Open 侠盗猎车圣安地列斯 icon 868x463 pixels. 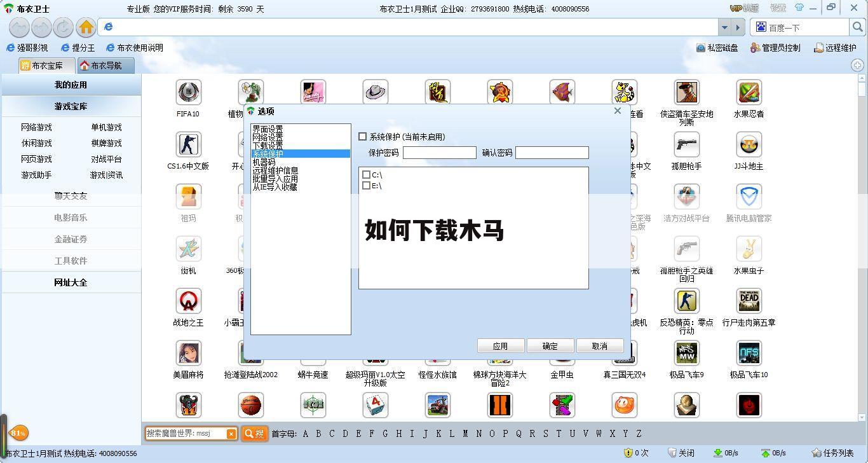tap(686, 93)
